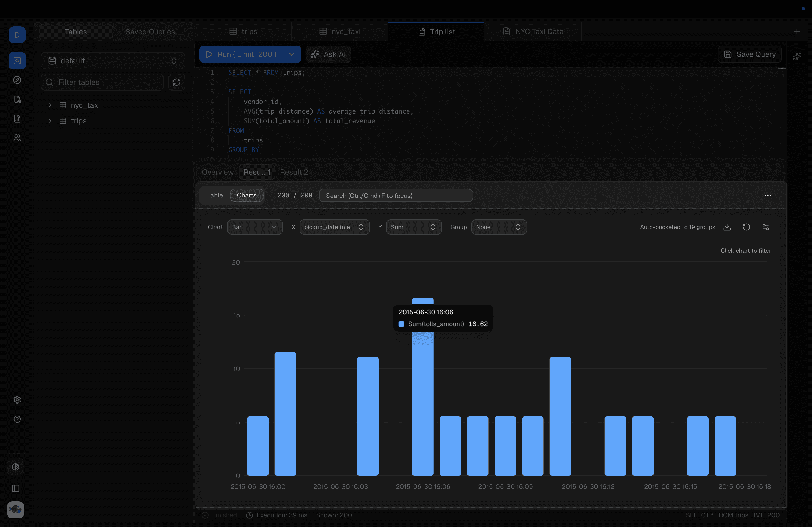Run the query with limit 200
The image size is (812, 527).
tap(242, 54)
